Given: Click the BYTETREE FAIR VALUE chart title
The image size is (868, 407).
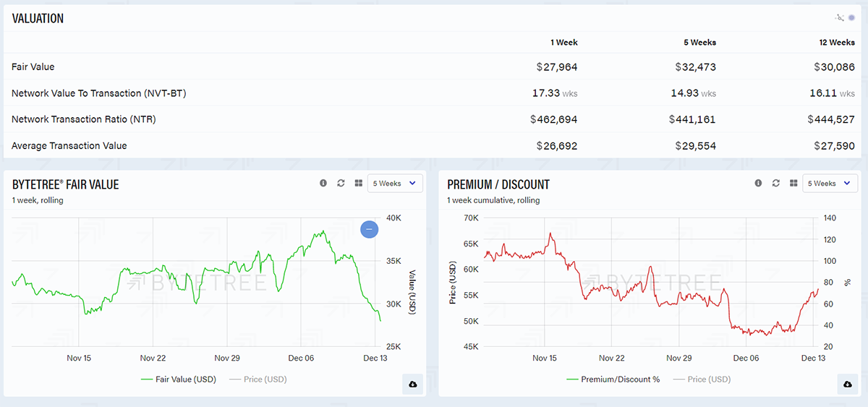Looking at the screenshot, I should 65,184.
